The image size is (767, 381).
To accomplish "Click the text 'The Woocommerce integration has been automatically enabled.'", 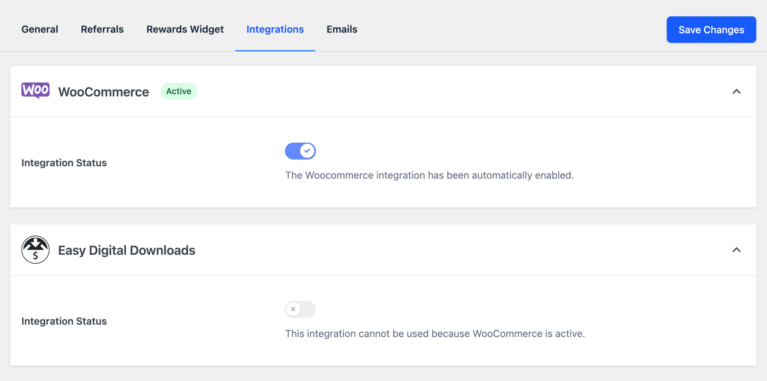I will [x=429, y=176].
